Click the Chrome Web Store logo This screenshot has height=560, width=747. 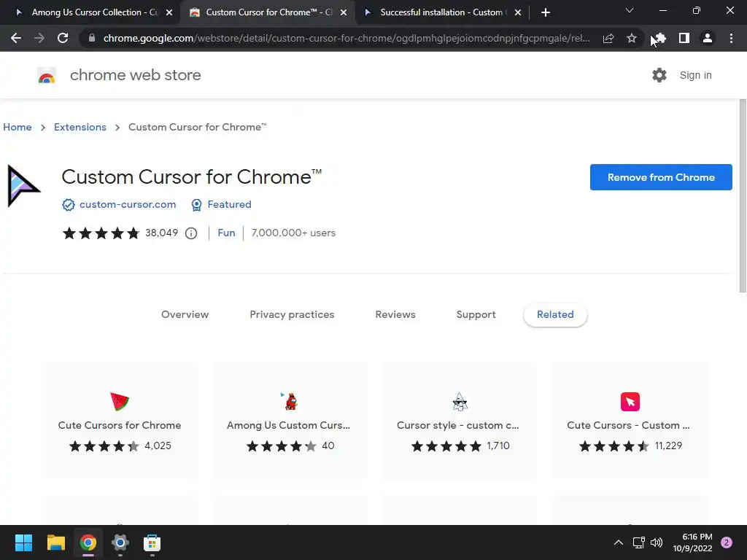tap(47, 75)
